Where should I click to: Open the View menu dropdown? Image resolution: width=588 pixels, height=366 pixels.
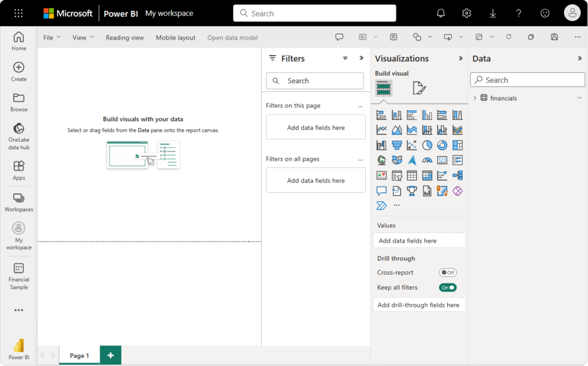pos(83,37)
